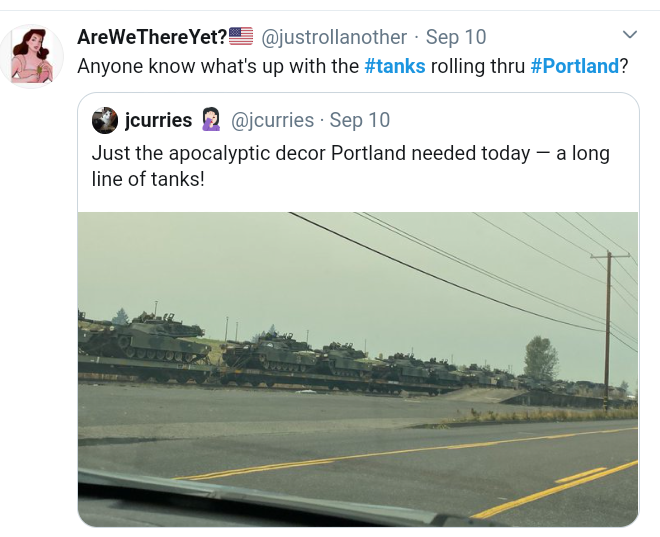Click AreWeThereYet? profile avatar
Screen dimensions: 660x537
click(x=32, y=56)
